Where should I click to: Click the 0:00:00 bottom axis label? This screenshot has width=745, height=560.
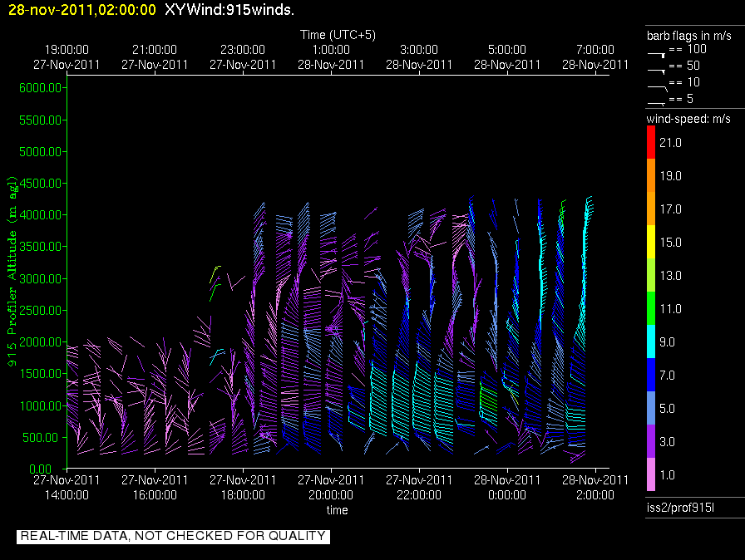507,495
